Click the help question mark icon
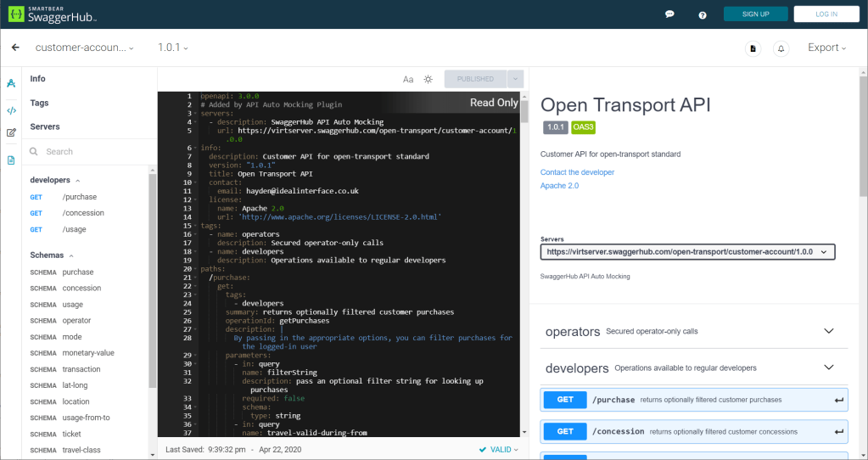The width and height of the screenshot is (868, 460). point(703,14)
